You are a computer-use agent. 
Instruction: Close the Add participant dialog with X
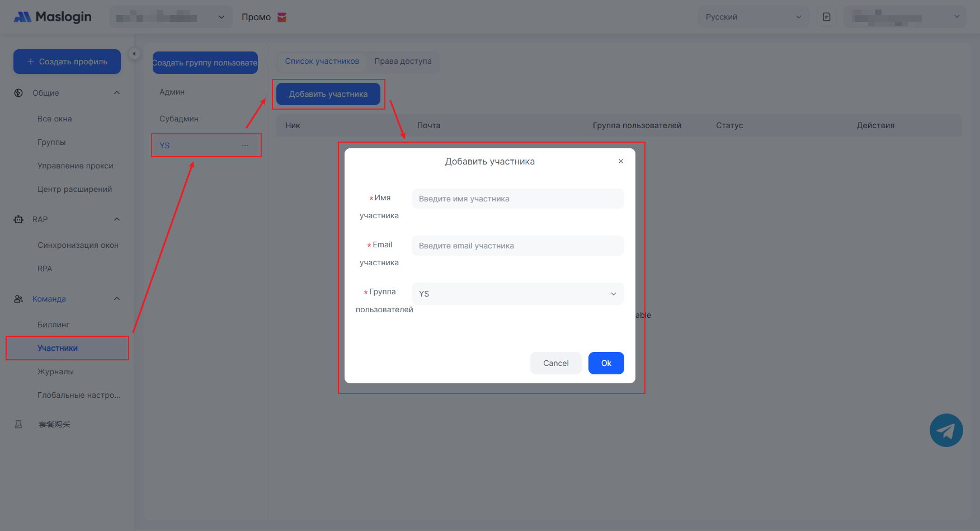620,161
